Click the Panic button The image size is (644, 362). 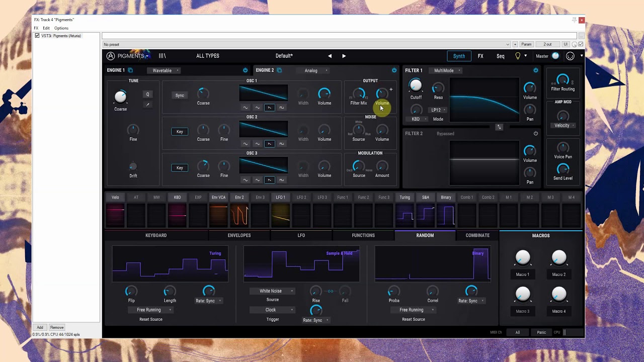click(541, 332)
